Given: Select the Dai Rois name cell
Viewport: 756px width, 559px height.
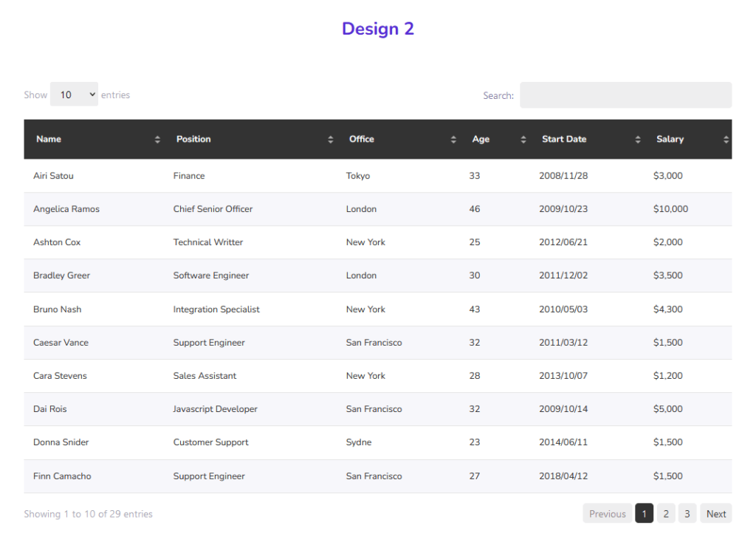Looking at the screenshot, I should pos(50,409).
